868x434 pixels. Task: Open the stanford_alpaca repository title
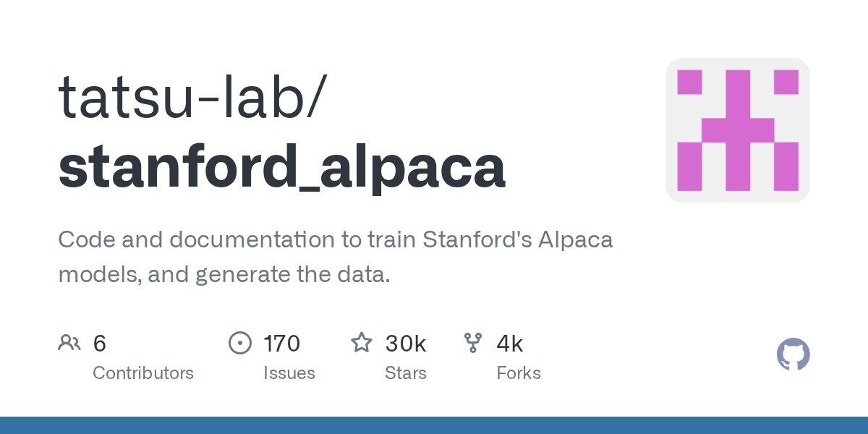pyautogui.click(x=281, y=167)
